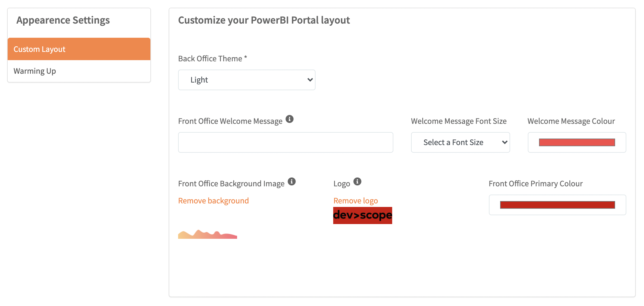The image size is (644, 306).
Task: Click the dev>scope logo preview image
Action: (362, 215)
